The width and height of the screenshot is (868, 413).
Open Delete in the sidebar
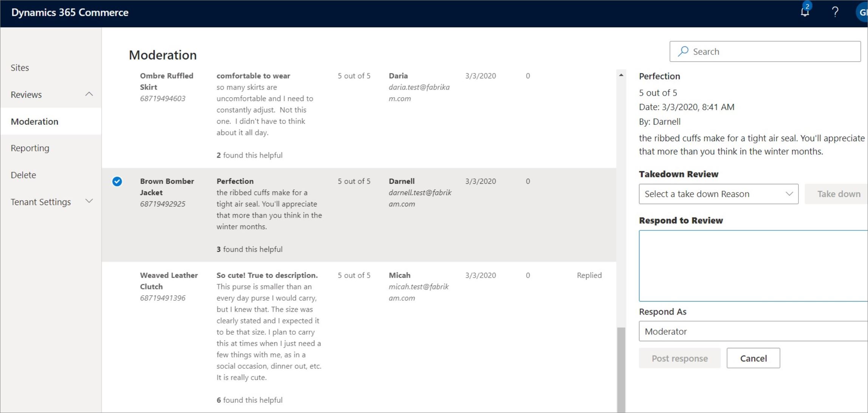click(x=23, y=175)
